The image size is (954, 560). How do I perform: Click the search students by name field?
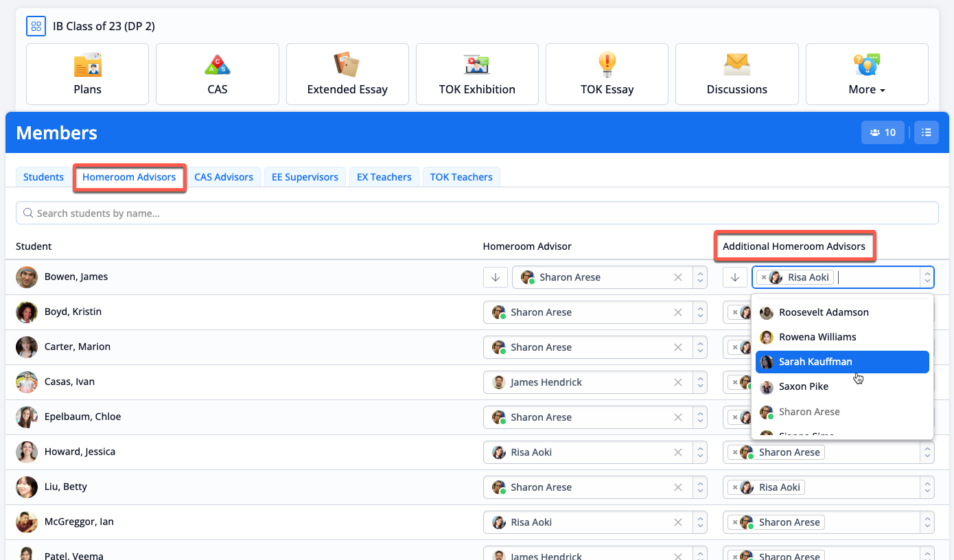point(477,213)
